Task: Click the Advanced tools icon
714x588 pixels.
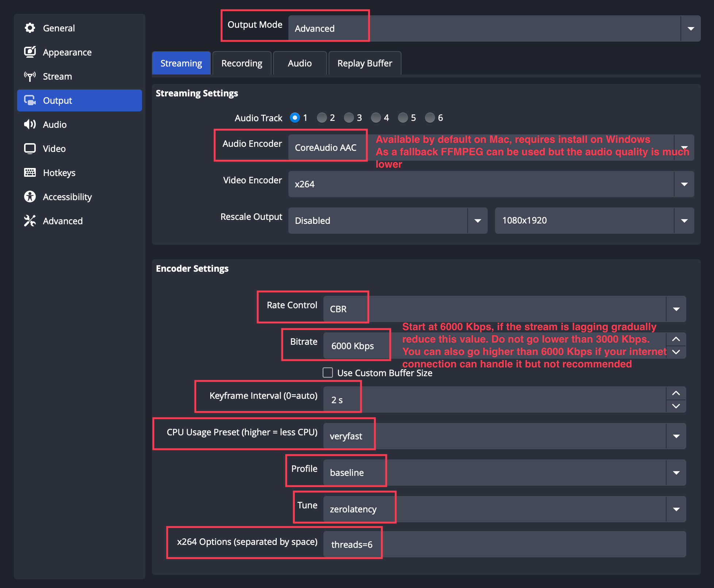Action: [x=30, y=221]
